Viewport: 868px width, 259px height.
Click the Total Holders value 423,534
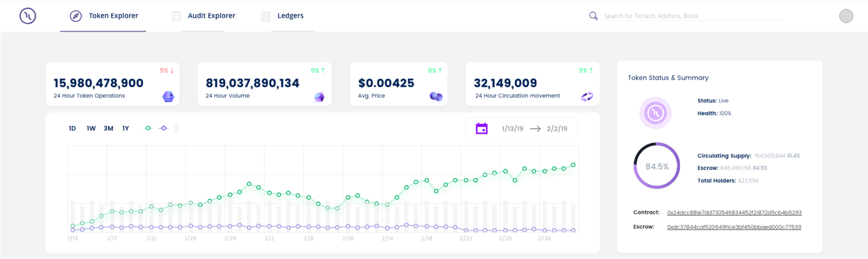(x=748, y=181)
